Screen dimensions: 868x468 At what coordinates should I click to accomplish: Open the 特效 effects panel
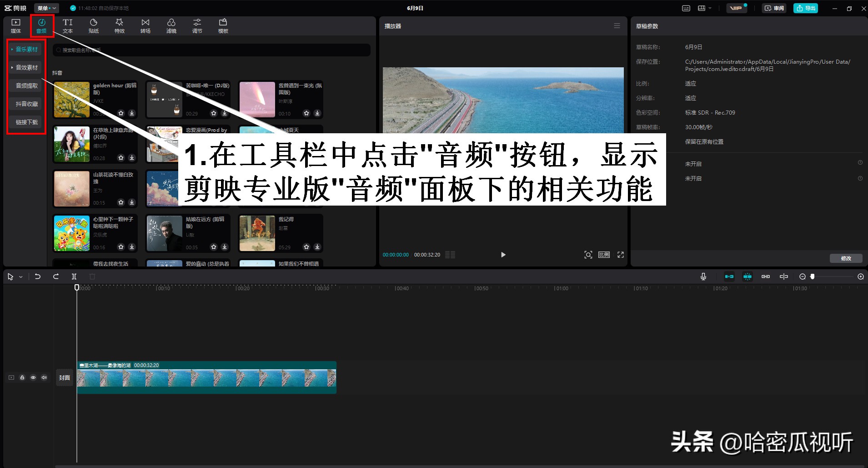pos(119,25)
